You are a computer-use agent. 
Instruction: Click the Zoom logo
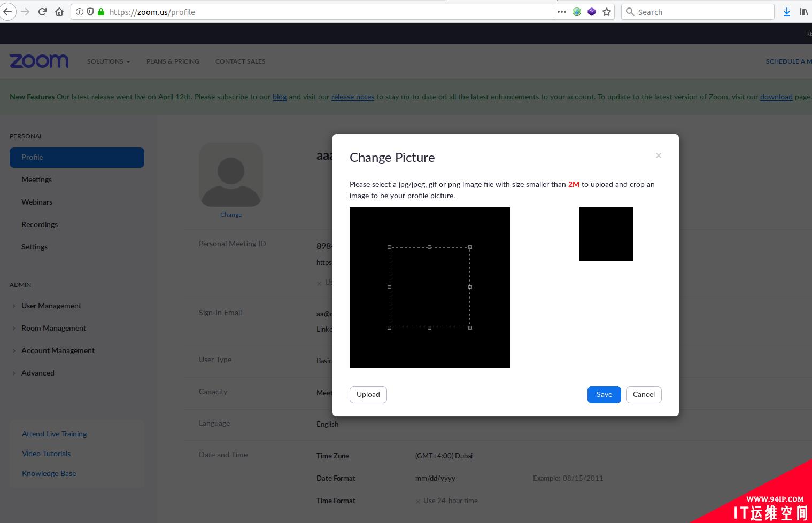click(39, 61)
